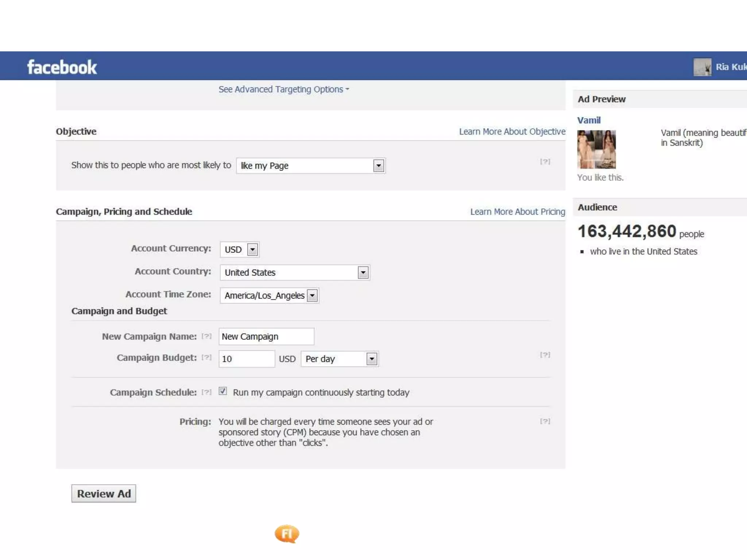Open the 'like my Page' objective dropdown

(x=379, y=166)
